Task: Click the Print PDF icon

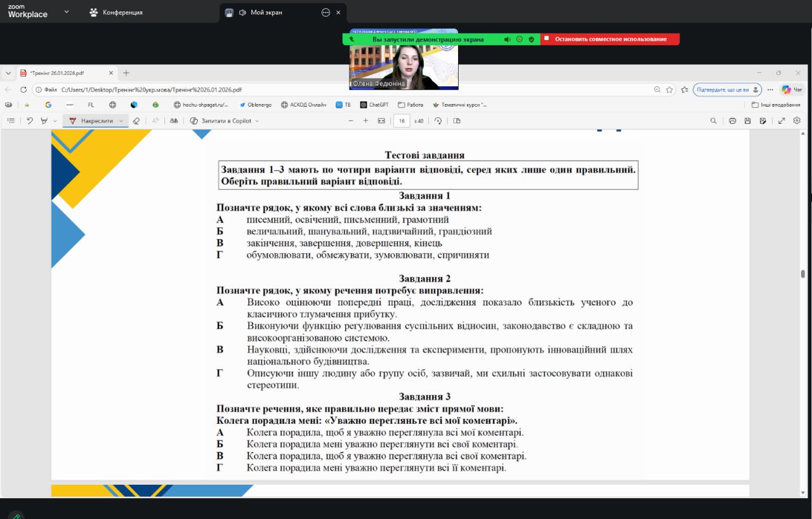Action: [732, 121]
